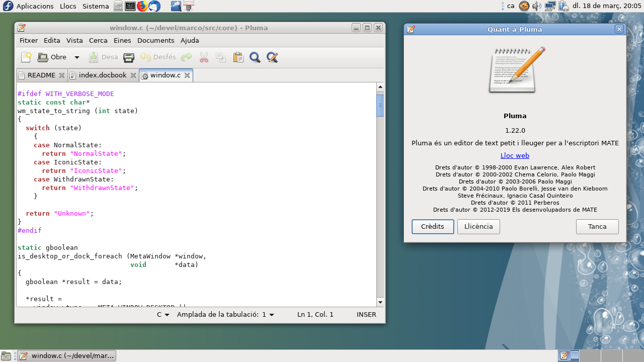Click the Ln 1, Col. 1 position indicator
644x362 pixels.
coord(315,315)
